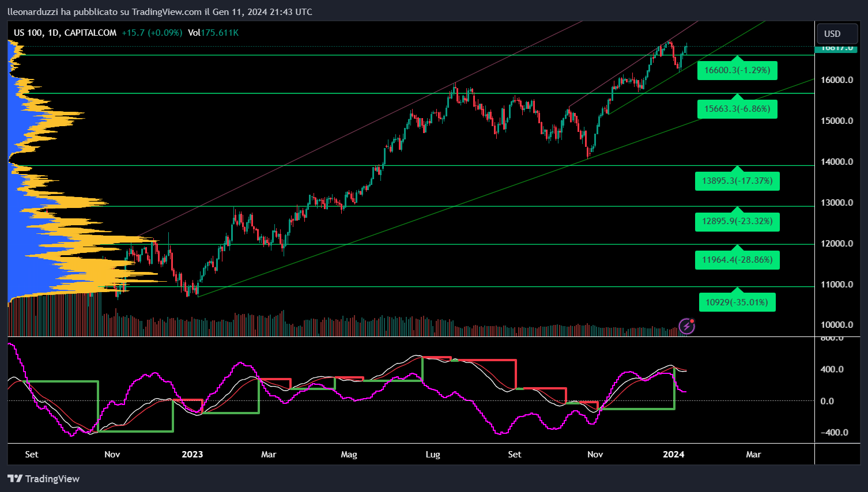
Task: Click the 10929(-35.01%) price label
Action: [x=737, y=302]
